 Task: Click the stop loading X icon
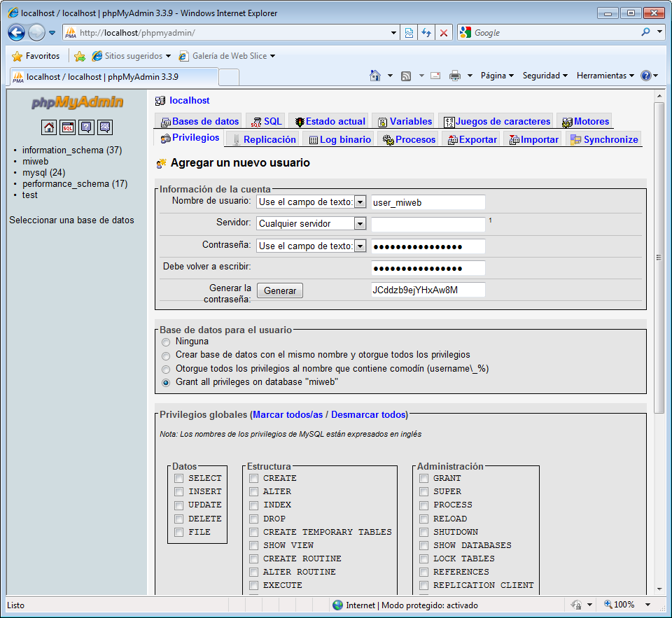coord(443,33)
